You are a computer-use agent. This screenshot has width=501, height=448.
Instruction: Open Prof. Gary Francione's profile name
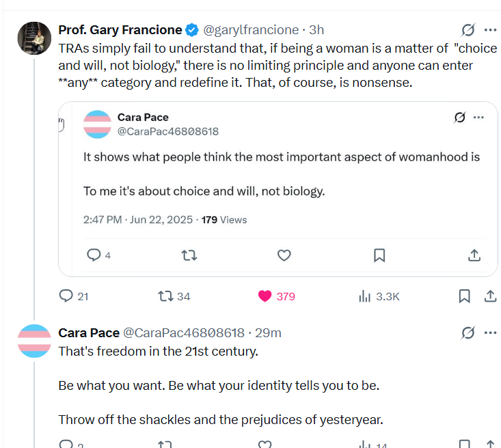120,30
